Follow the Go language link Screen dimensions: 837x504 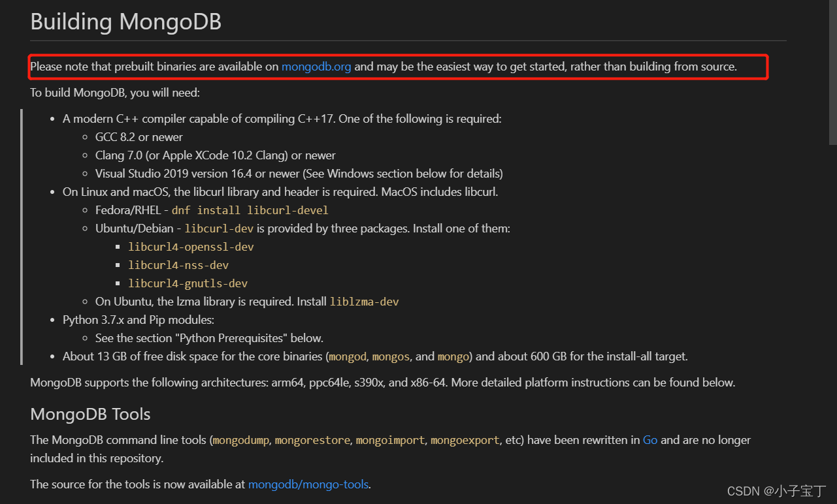coord(650,440)
